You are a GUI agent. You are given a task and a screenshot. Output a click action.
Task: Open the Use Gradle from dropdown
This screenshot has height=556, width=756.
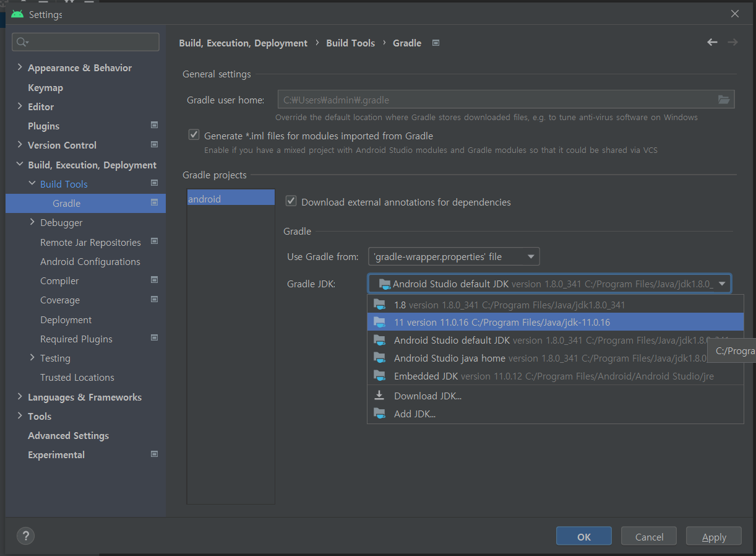point(454,256)
